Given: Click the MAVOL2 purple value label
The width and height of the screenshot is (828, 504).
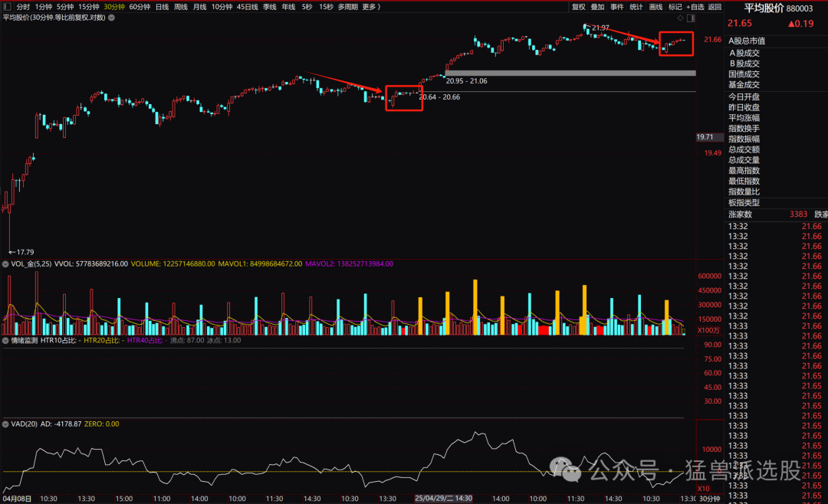Looking at the screenshot, I should 349,264.
